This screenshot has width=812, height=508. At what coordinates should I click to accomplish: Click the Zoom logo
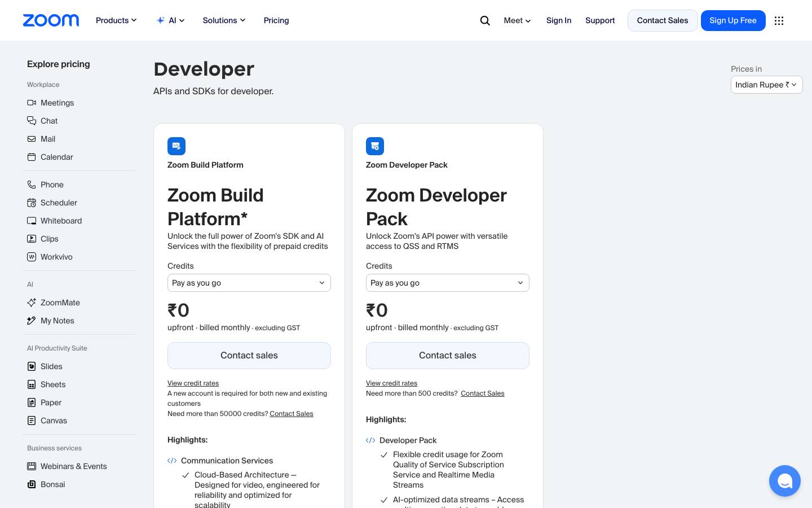coord(51,20)
